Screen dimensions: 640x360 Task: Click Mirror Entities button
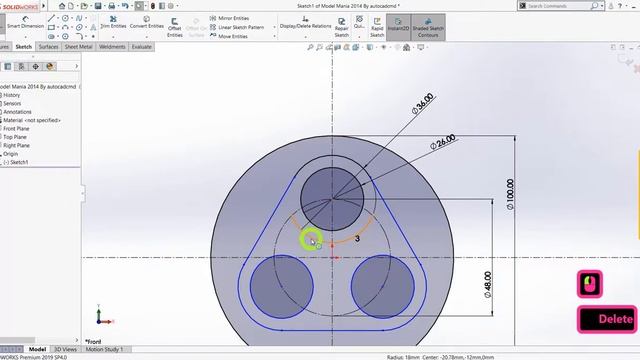click(229, 18)
